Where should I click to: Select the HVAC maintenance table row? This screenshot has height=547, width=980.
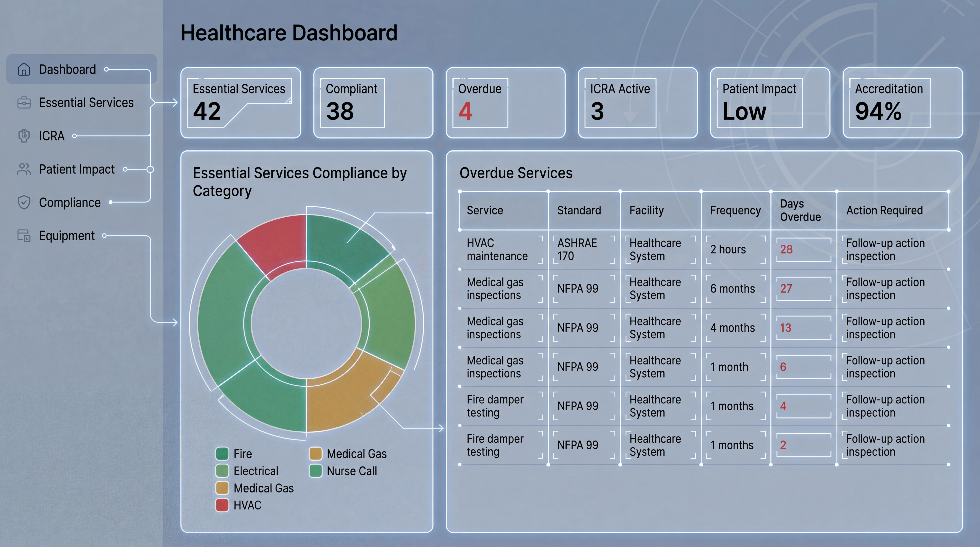pos(497,249)
